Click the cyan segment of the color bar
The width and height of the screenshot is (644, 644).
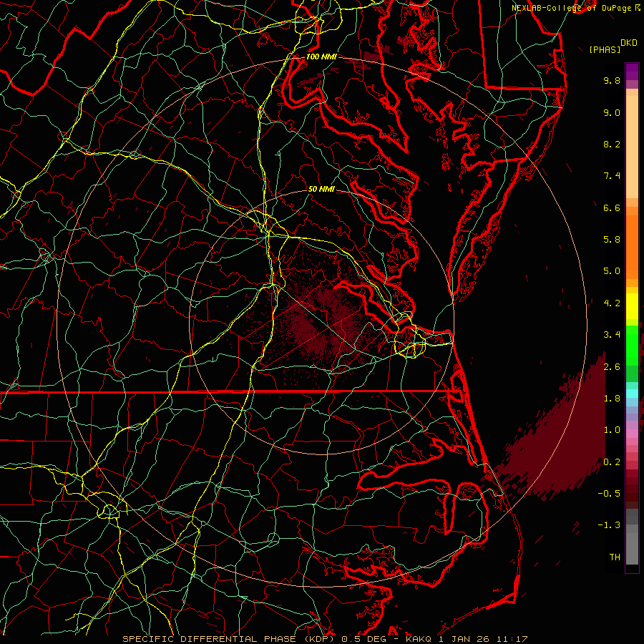[632, 394]
